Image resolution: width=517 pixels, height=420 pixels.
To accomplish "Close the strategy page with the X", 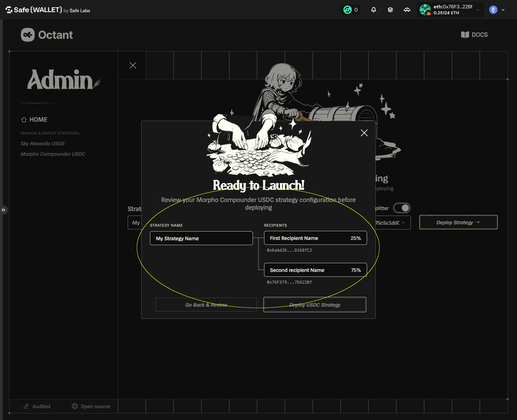I will (133, 65).
